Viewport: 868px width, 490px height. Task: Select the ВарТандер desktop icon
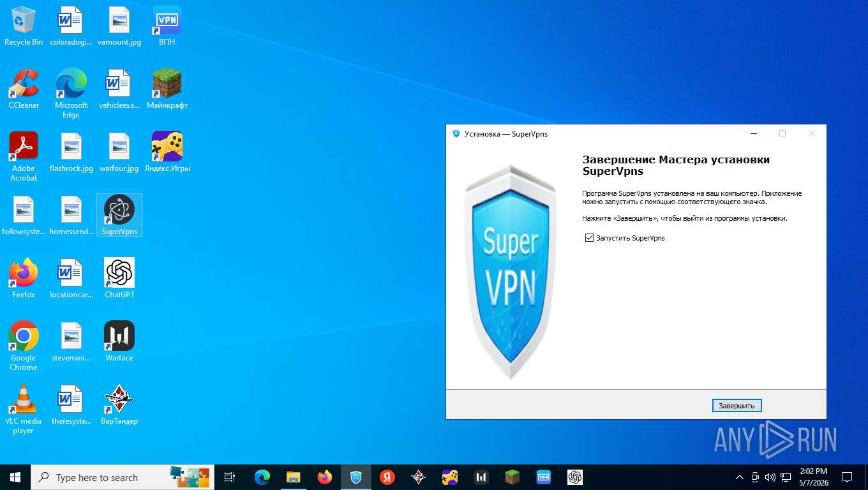119,405
